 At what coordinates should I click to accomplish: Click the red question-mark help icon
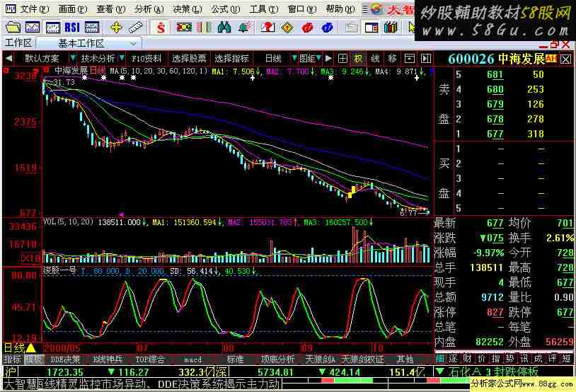tap(267, 27)
